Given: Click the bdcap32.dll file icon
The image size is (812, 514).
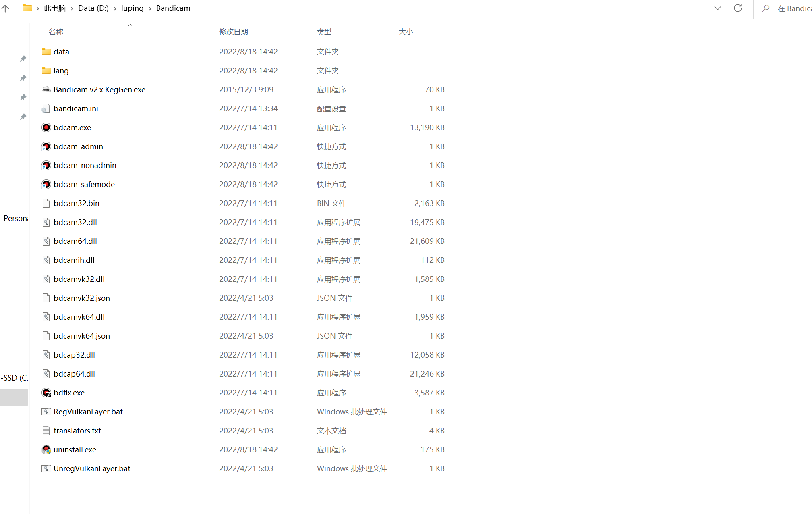Looking at the screenshot, I should click(46, 355).
